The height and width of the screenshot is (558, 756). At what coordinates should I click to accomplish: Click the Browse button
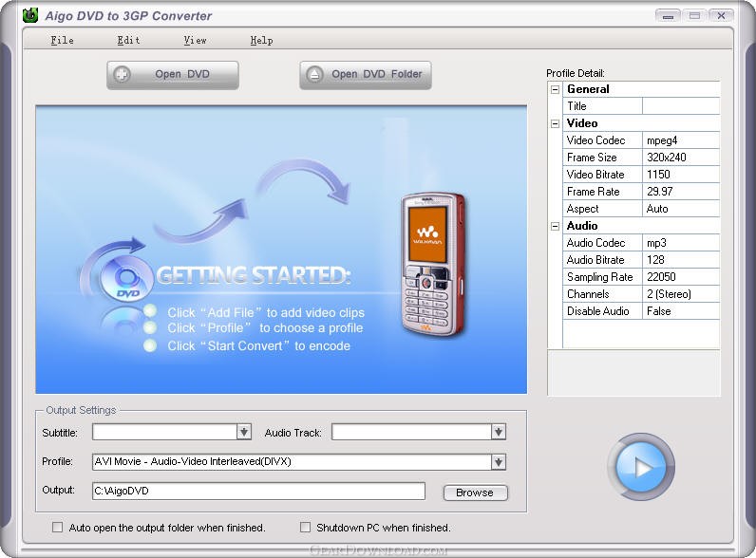[476, 493]
